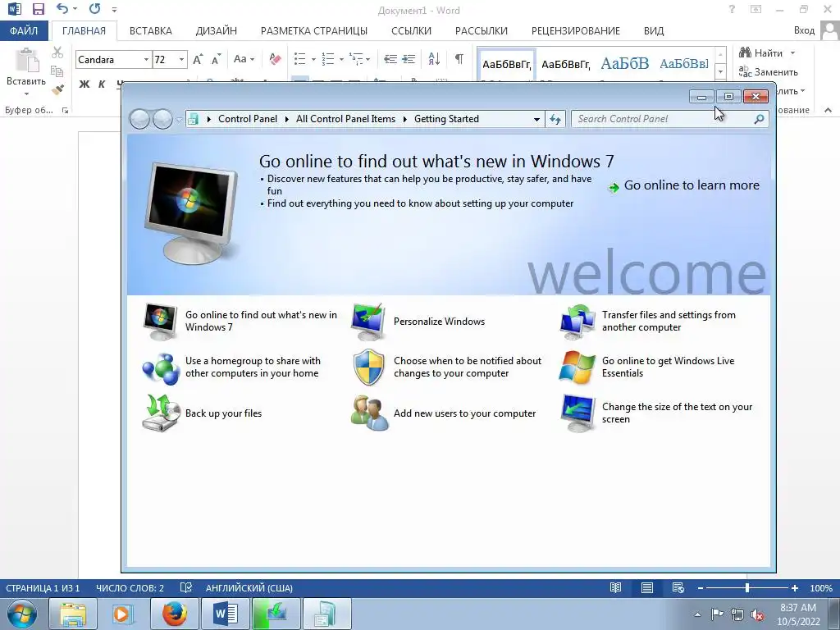Activate the Format Painter brush
This screenshot has width=840, height=630.
click(x=57, y=89)
